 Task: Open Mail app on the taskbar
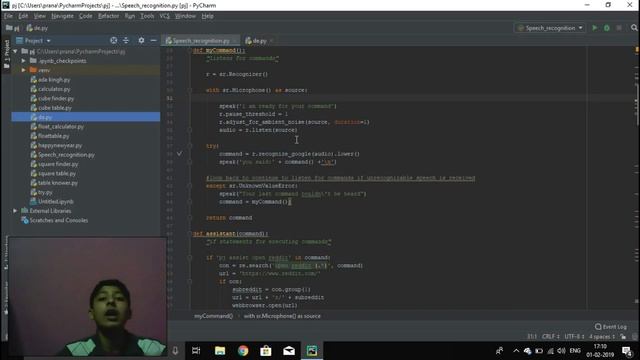289,351
